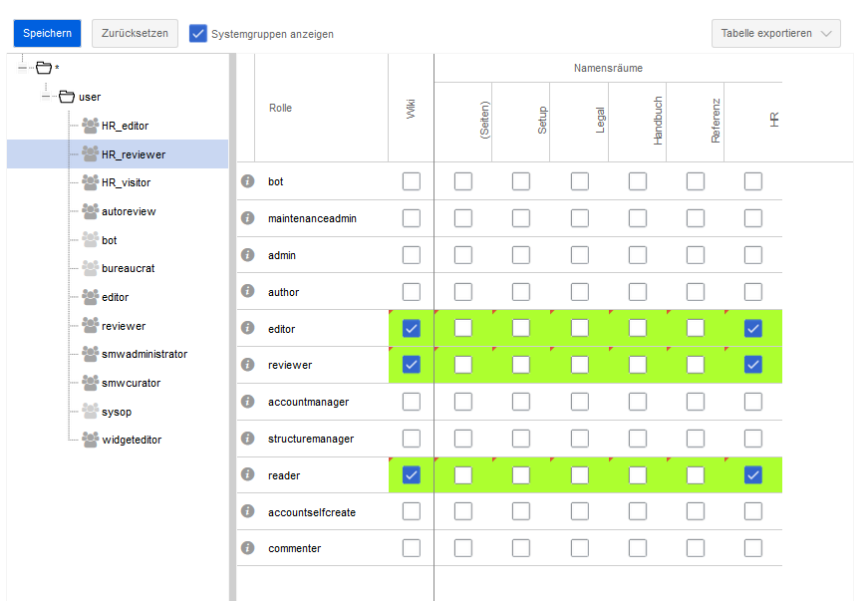
Task: Click the Zurücksetzen button
Action: tap(135, 33)
